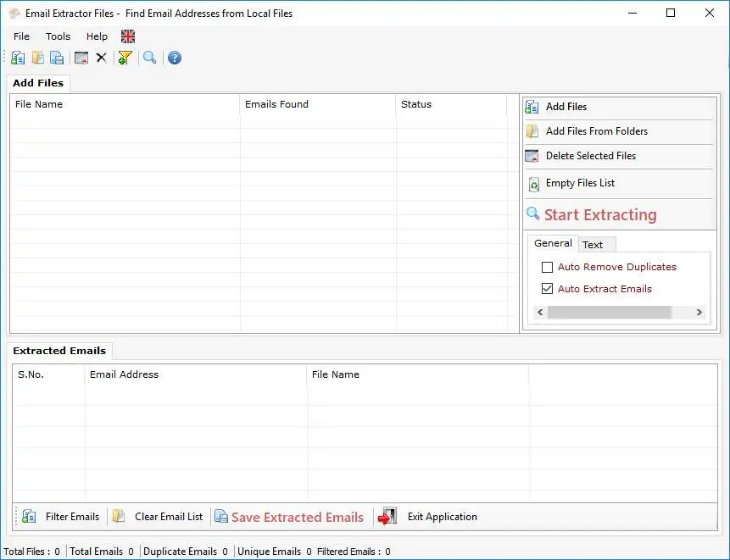Click the magnifier search toolbar icon
Screen dimensions: 730x560
(149, 58)
